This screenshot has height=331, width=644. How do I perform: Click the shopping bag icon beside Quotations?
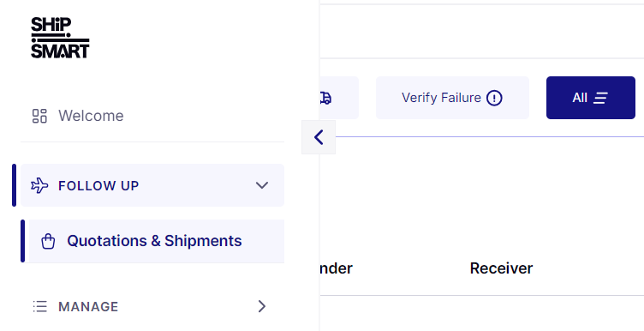(48, 241)
